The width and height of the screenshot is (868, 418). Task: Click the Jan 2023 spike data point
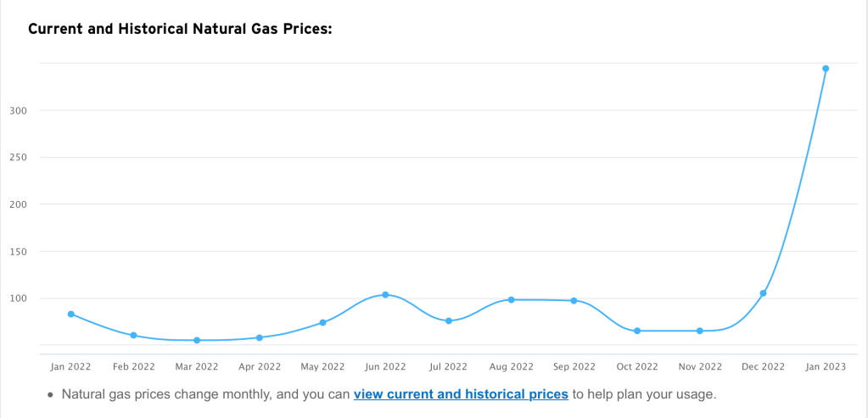point(826,69)
